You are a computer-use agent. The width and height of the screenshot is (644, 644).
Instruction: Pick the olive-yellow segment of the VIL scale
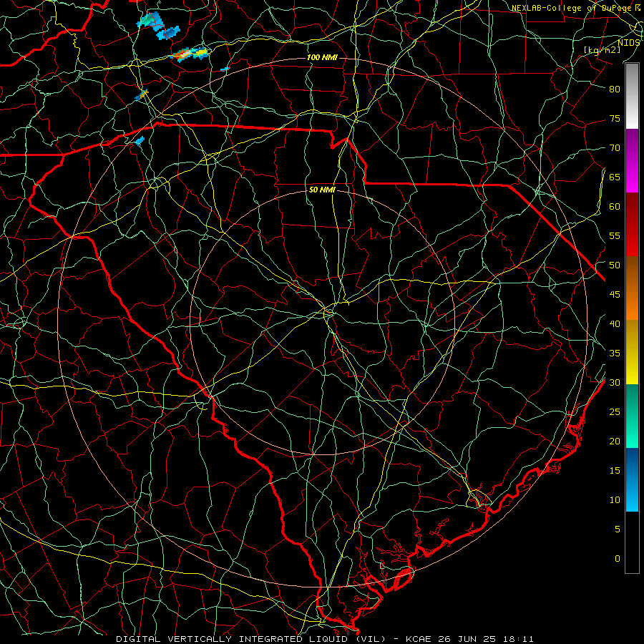632,352
